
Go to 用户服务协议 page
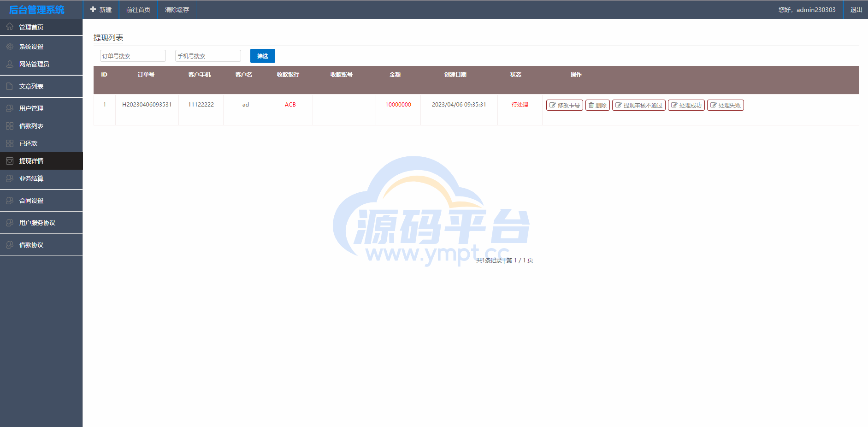click(x=41, y=223)
